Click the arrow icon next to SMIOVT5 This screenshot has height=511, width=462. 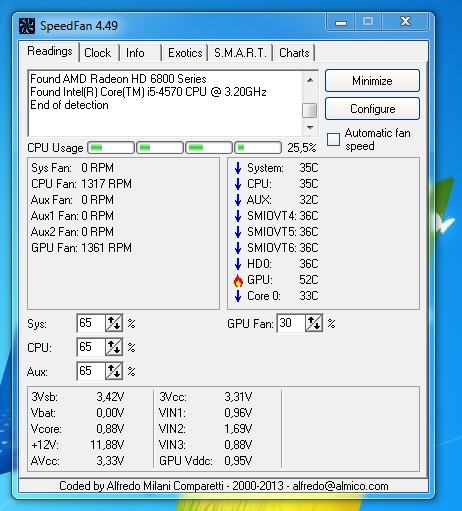(x=238, y=232)
